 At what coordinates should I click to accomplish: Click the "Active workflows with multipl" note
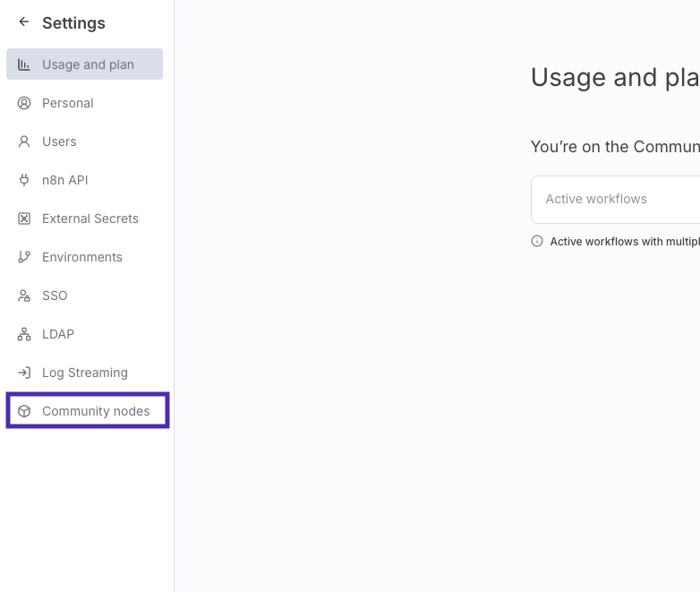(625, 241)
